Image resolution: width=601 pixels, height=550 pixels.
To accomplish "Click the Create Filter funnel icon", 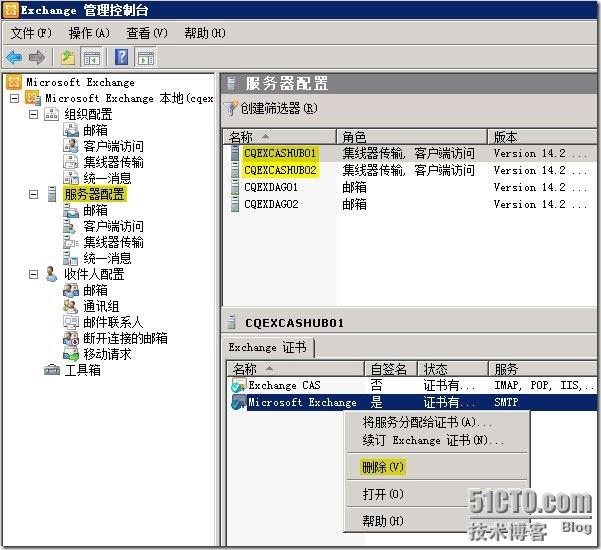I will click(231, 108).
